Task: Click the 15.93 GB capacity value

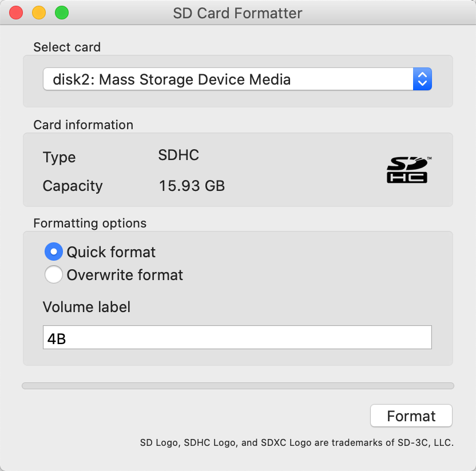Action: click(192, 186)
